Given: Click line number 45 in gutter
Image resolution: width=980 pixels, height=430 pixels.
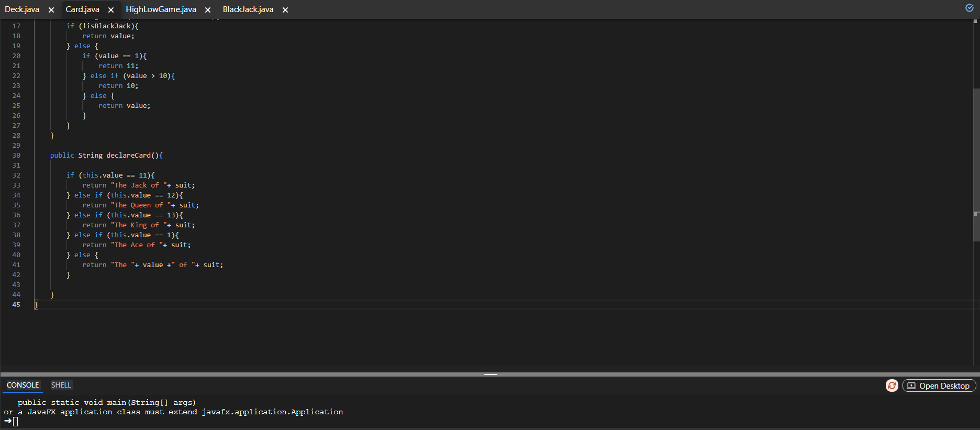Looking at the screenshot, I should 16,305.
